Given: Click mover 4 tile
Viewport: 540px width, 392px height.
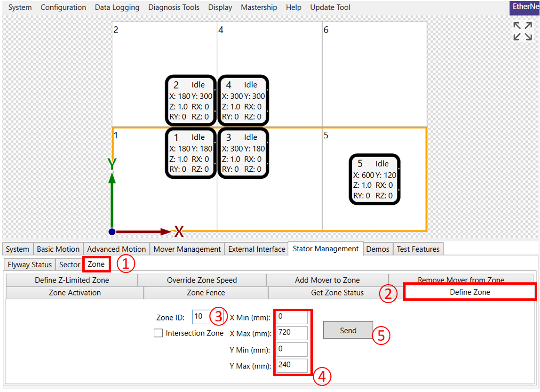Looking at the screenshot, I should click(x=243, y=100).
